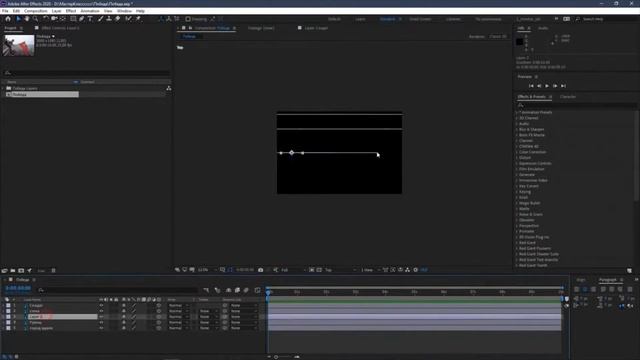The height and width of the screenshot is (360, 640).
Task: Select the Hand tool
Action: coord(27,19)
